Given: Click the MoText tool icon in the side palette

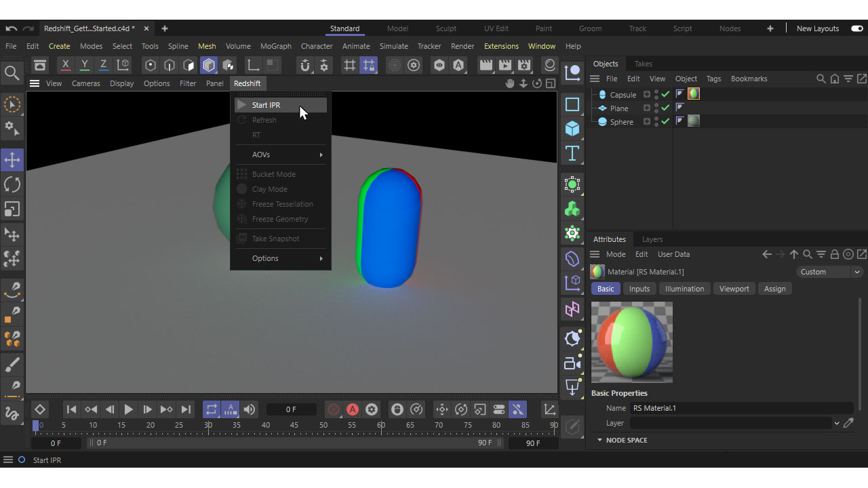Looking at the screenshot, I should click(572, 153).
